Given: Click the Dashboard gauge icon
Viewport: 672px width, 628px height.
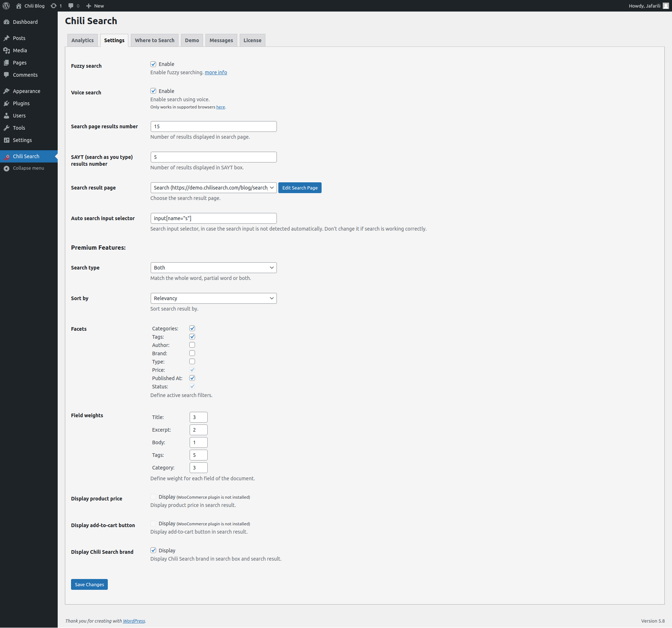Looking at the screenshot, I should tap(6, 22).
